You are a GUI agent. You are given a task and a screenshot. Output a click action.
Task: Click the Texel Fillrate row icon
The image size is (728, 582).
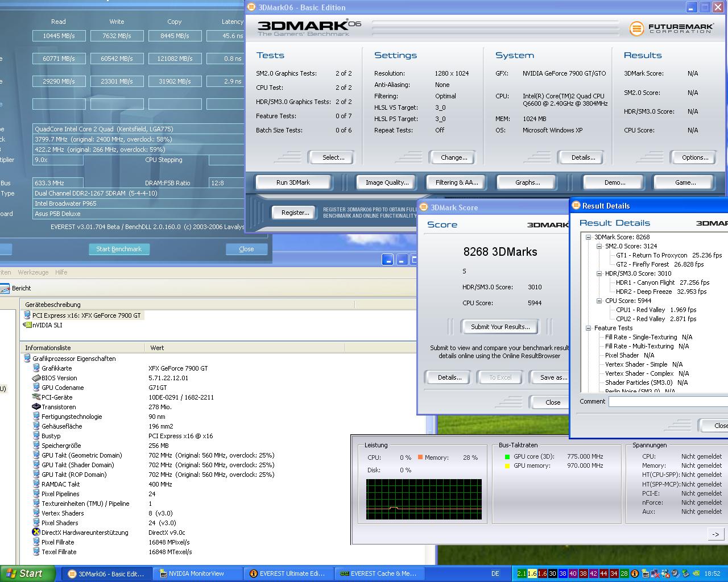pos(36,552)
